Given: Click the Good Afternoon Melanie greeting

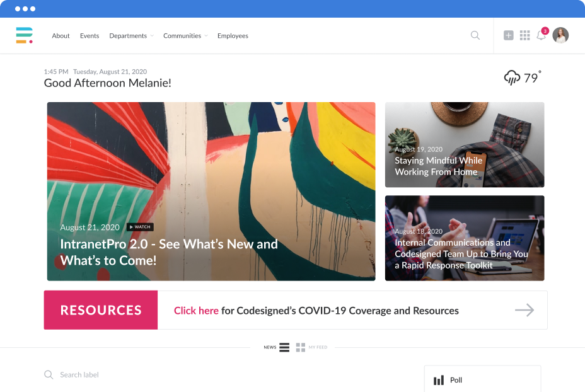Looking at the screenshot, I should (x=107, y=83).
